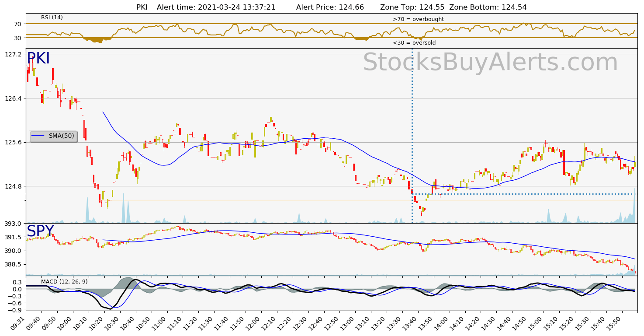Click the horizontal dotted zone price line

(524, 194)
